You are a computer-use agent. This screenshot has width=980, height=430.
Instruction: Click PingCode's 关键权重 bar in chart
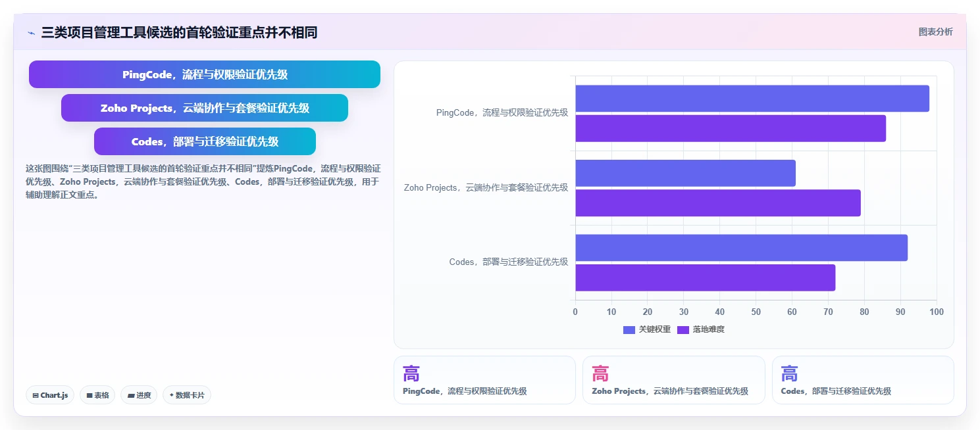pos(752,99)
